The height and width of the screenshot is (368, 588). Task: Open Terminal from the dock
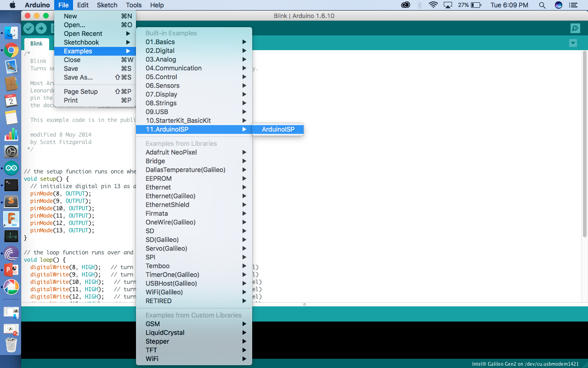coord(11,185)
